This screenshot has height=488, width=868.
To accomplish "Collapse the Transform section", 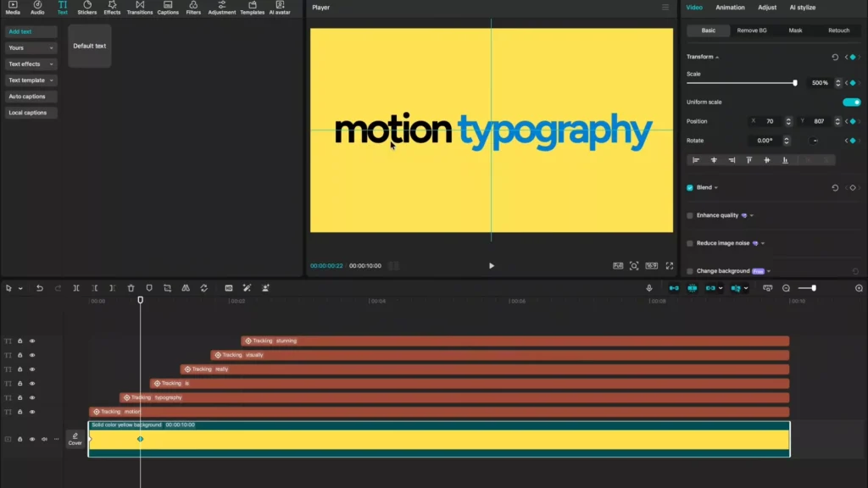I will point(703,57).
